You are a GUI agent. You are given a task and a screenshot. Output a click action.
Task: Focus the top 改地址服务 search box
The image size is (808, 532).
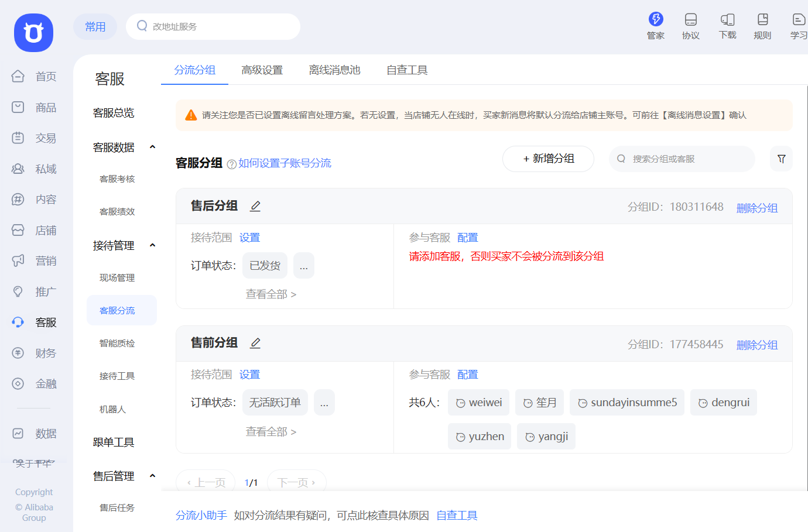pyautogui.click(x=213, y=26)
